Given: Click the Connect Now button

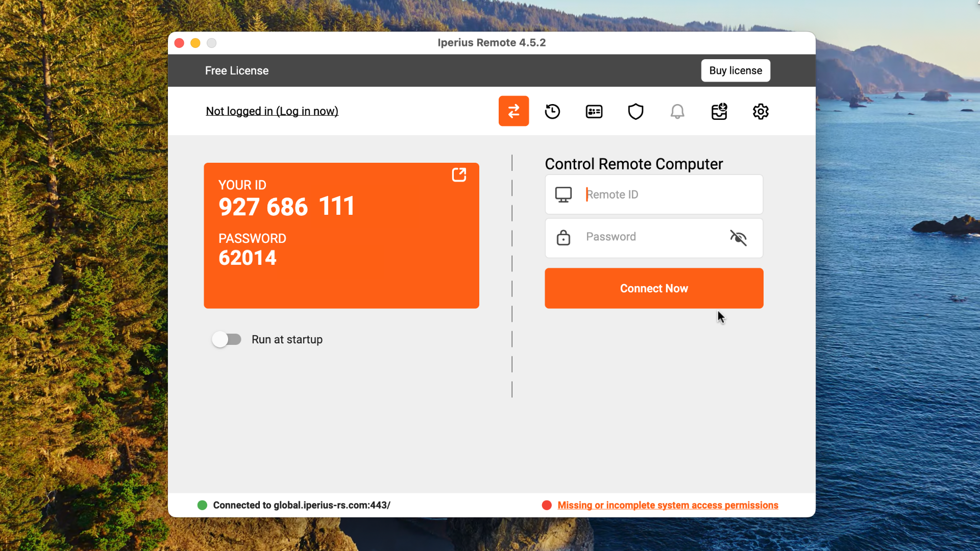Looking at the screenshot, I should (654, 288).
